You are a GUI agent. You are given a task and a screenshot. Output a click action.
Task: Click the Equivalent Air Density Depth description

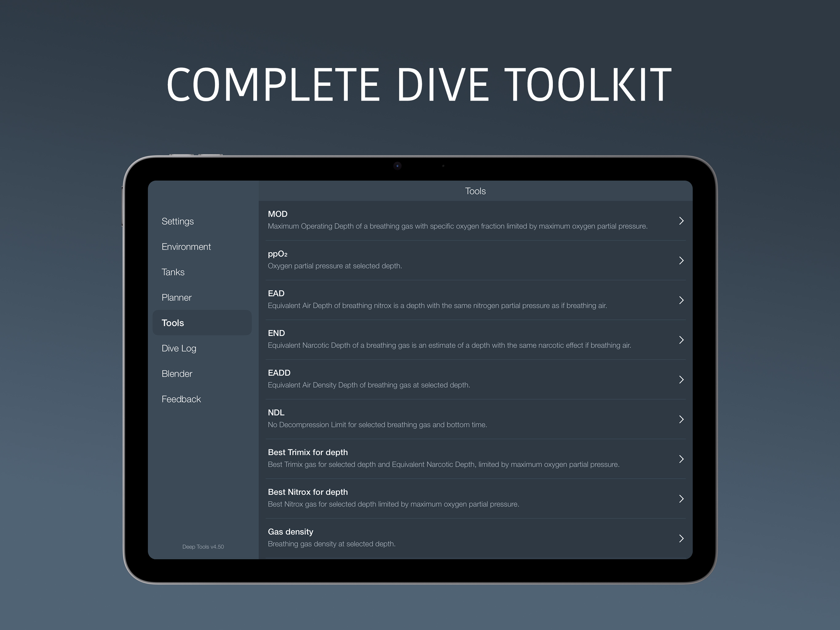point(369,385)
